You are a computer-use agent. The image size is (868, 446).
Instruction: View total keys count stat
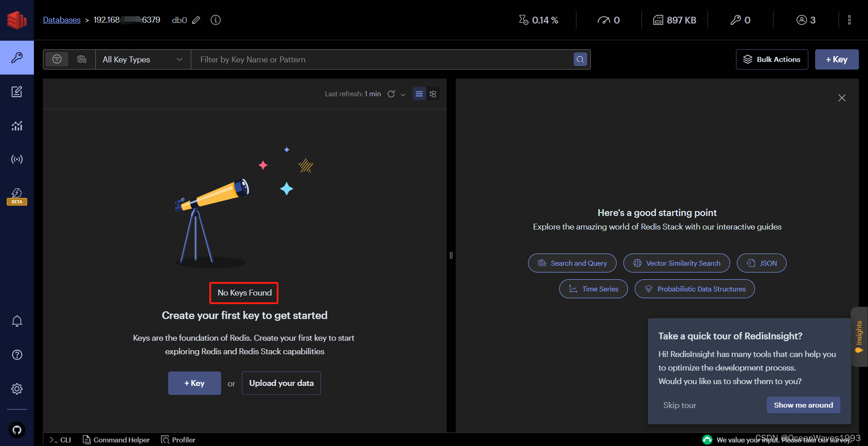coord(741,20)
